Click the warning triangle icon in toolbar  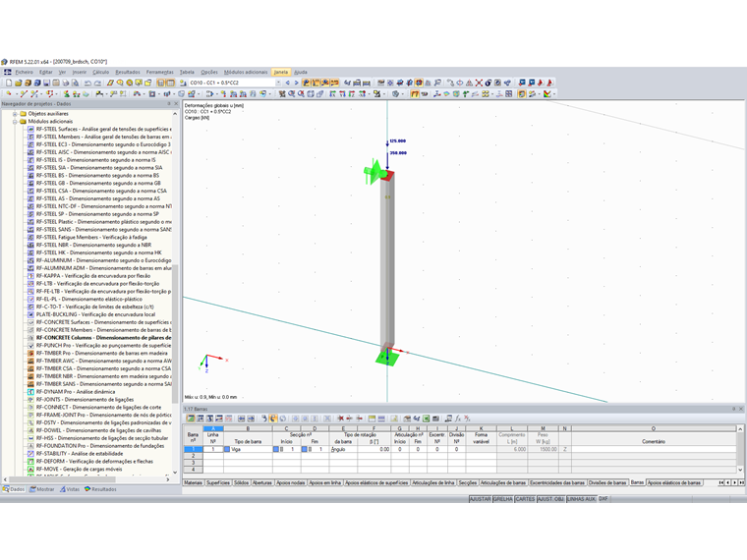click(469, 83)
